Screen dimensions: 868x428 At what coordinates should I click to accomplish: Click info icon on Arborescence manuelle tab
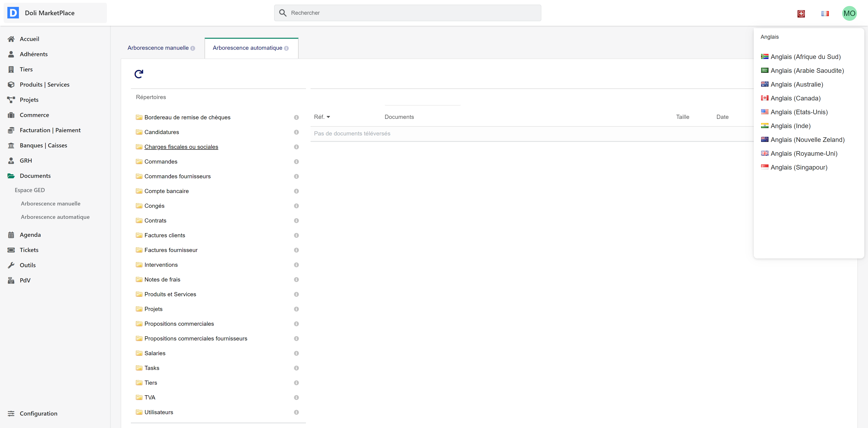193,48
